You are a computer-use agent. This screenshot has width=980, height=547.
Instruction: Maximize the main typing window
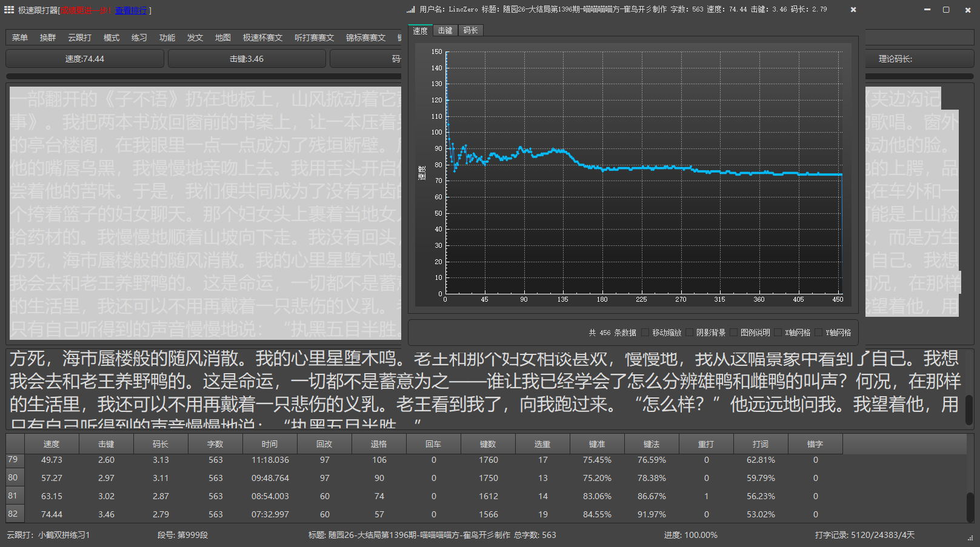tap(946, 10)
